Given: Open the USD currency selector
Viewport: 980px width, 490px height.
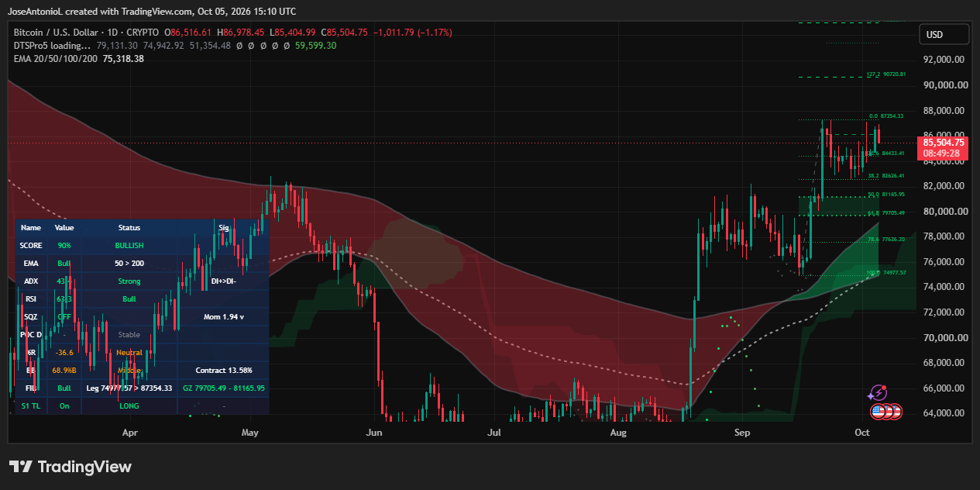Looking at the screenshot, I should pos(944,35).
